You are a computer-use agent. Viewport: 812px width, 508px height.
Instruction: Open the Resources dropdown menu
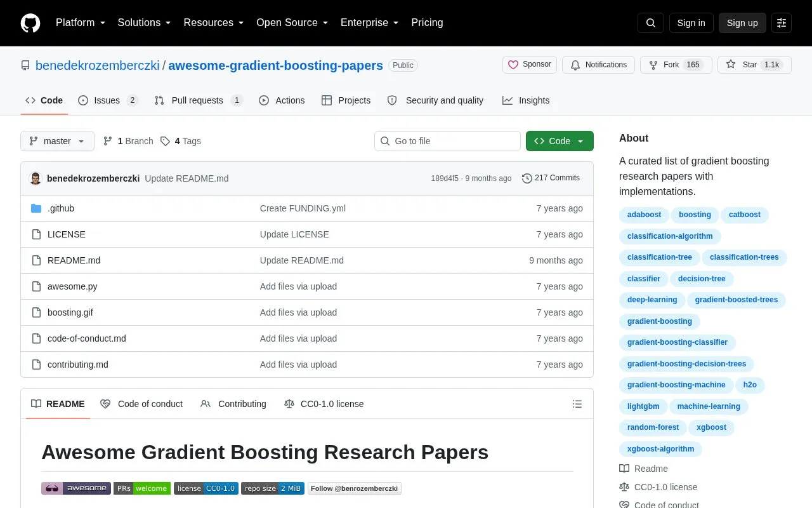point(214,23)
